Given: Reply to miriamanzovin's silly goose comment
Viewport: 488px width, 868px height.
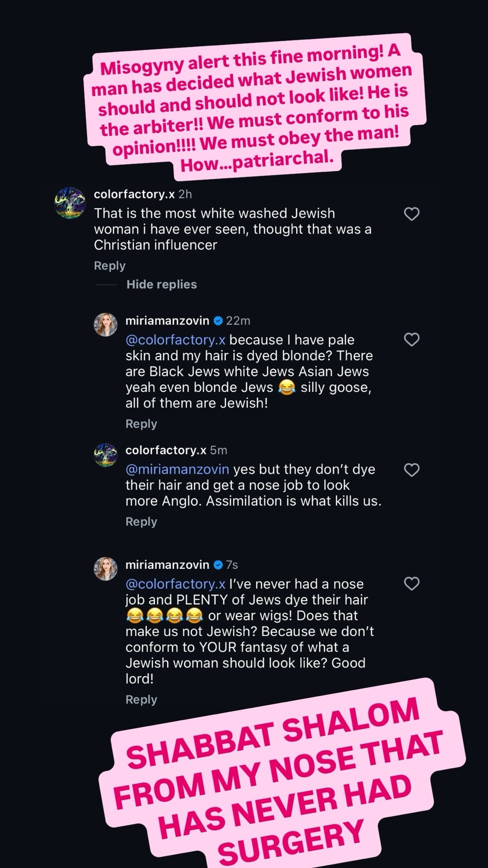Looking at the screenshot, I should [x=141, y=424].
